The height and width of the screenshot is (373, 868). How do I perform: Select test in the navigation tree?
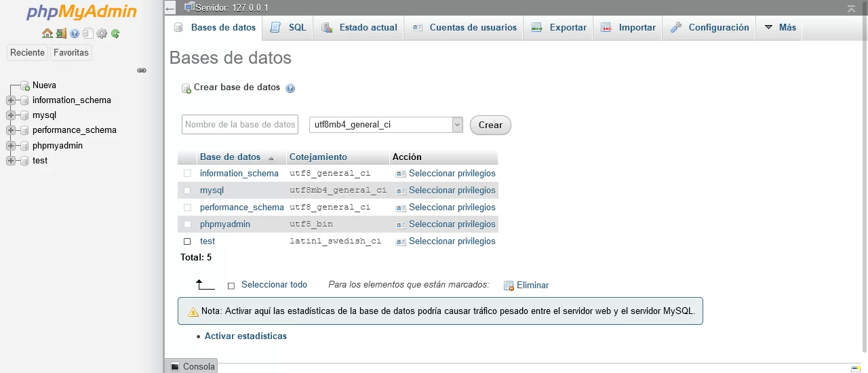tap(40, 161)
